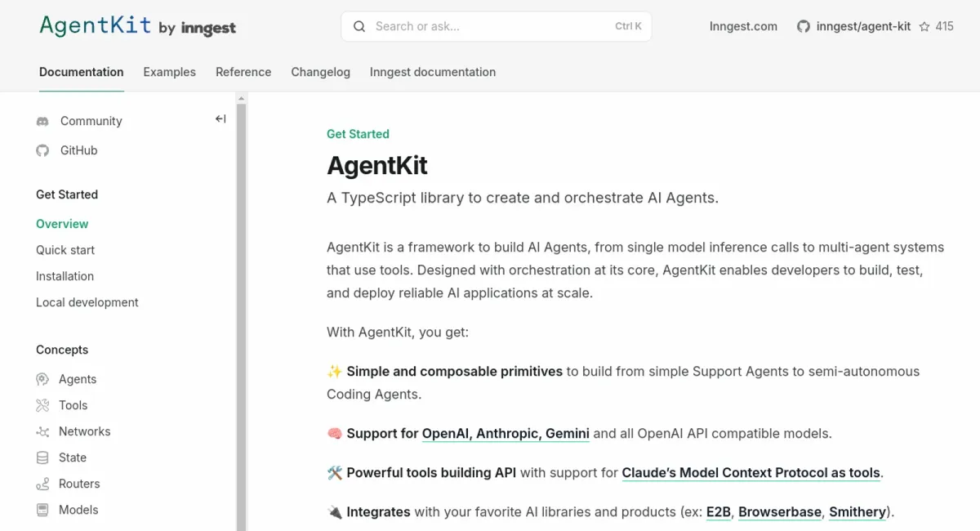Open the Quick start page
The image size is (980, 531).
click(65, 250)
